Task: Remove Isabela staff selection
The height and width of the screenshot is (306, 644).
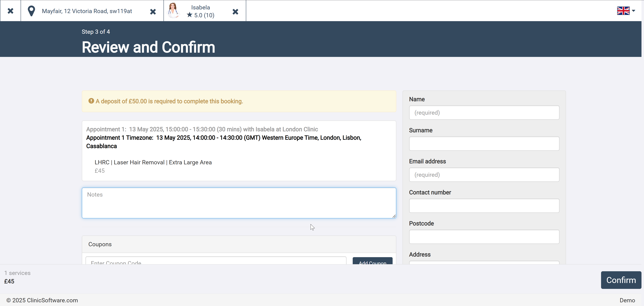Action: [x=235, y=12]
